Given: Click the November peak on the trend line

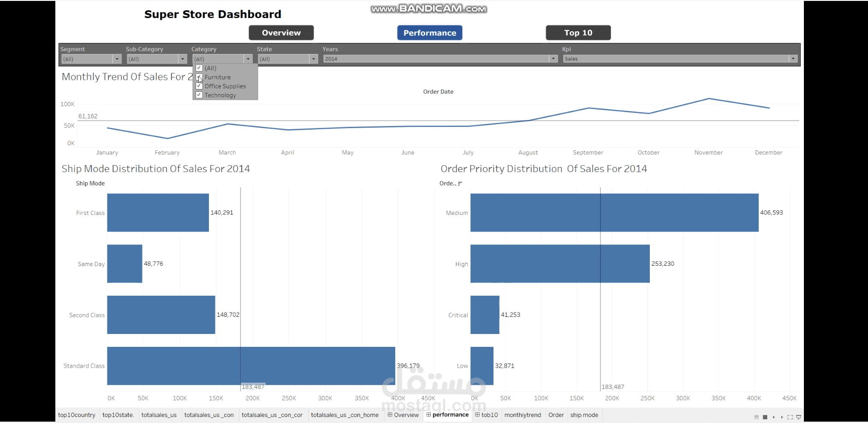Looking at the screenshot, I should [709, 99].
